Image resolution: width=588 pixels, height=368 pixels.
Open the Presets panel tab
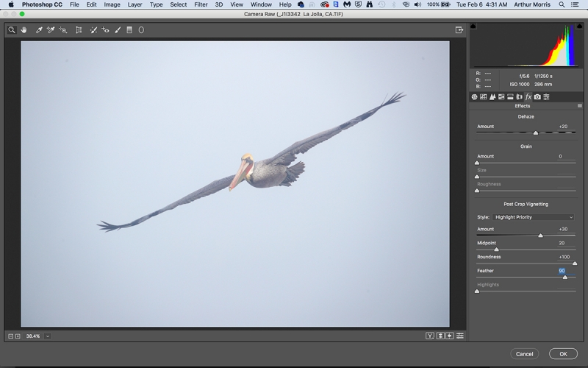546,97
